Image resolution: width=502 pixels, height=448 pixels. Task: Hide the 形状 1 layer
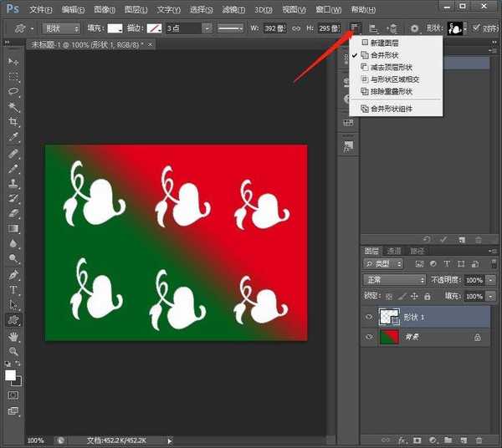pos(369,317)
